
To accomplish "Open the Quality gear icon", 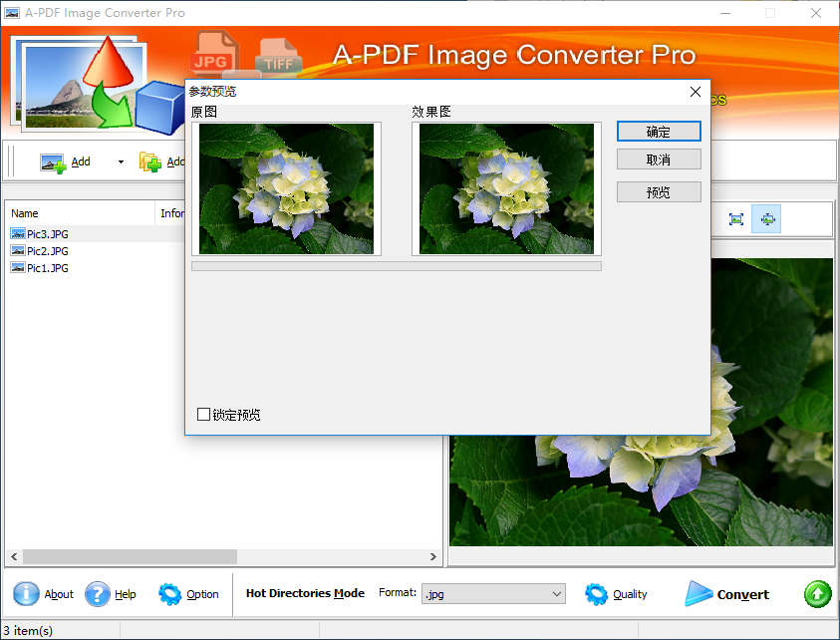I will click(x=596, y=594).
